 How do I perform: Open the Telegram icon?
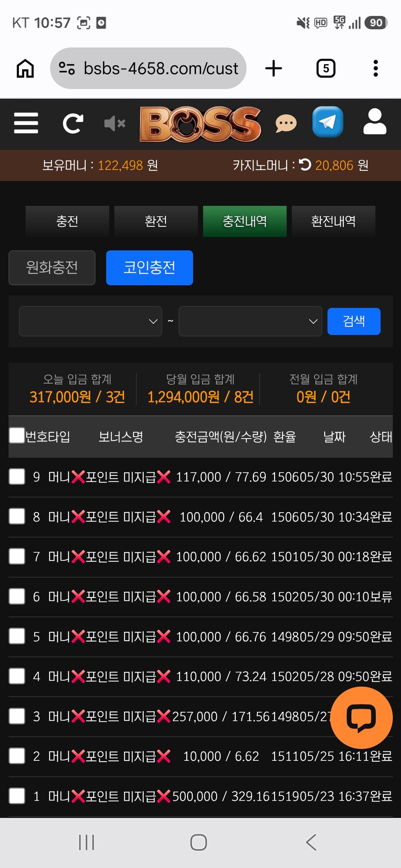tap(328, 122)
